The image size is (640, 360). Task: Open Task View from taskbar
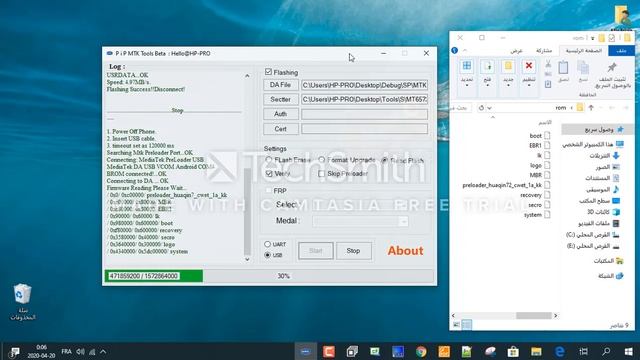pos(584,351)
